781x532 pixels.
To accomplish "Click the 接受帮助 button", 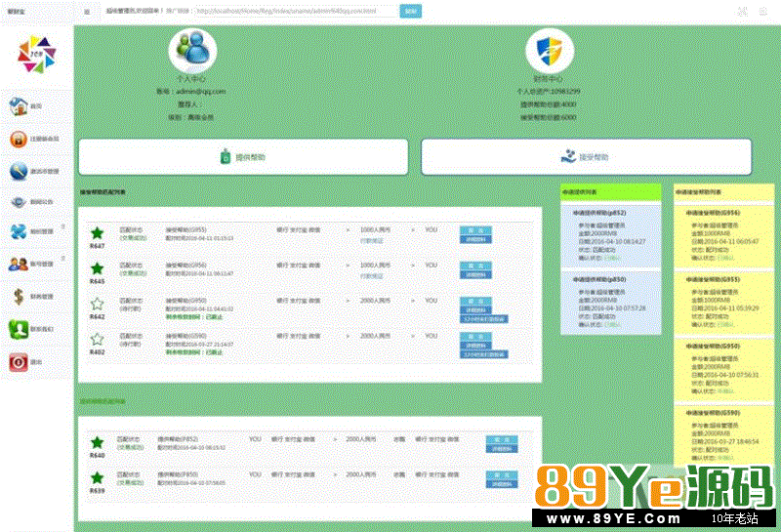I will click(x=586, y=156).
